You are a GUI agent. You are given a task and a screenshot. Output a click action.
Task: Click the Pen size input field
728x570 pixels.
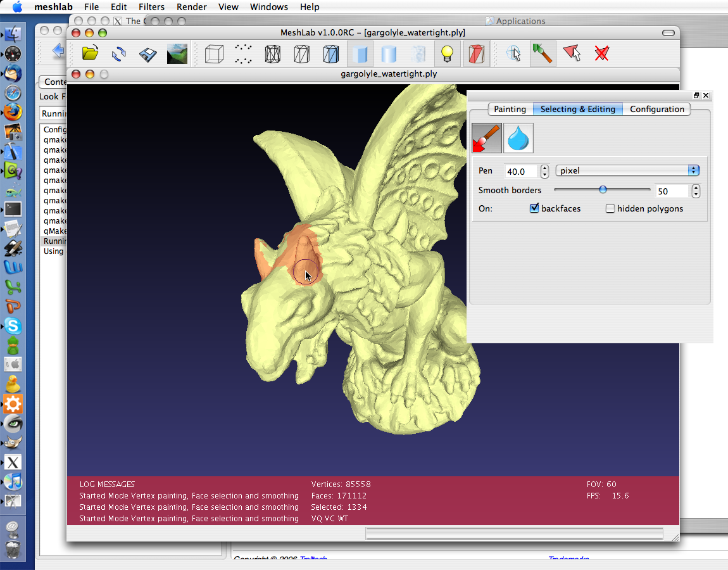pos(521,172)
